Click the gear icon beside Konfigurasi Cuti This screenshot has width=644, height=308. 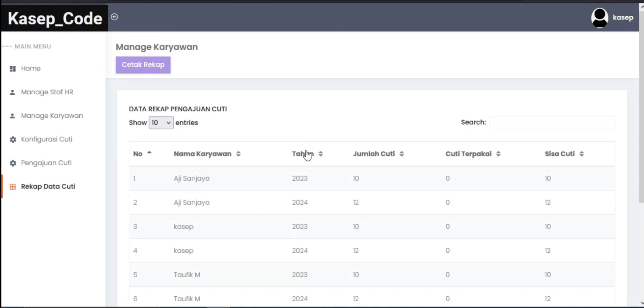[x=13, y=139]
